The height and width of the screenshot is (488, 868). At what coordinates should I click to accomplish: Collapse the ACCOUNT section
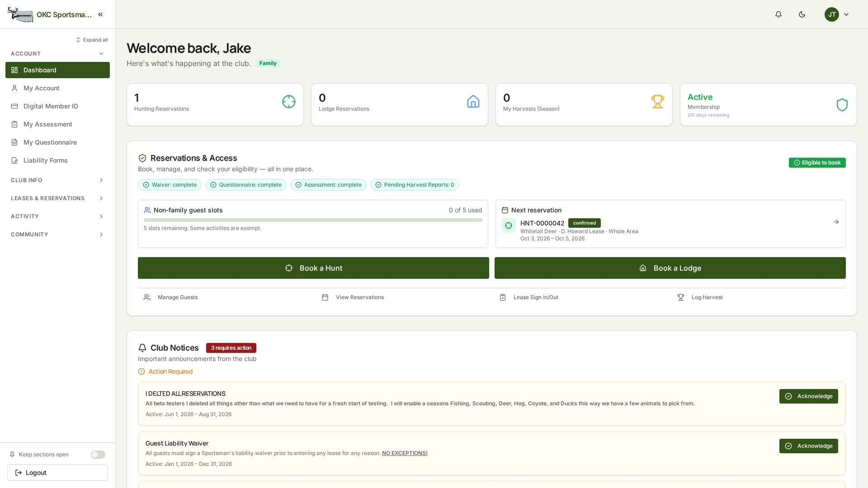pos(57,54)
